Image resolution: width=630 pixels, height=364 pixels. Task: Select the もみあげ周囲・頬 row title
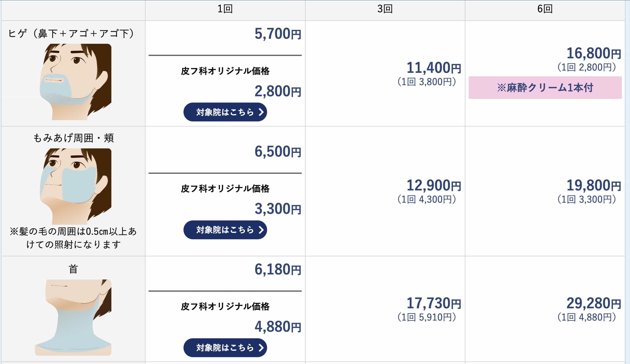pyautogui.click(x=73, y=138)
